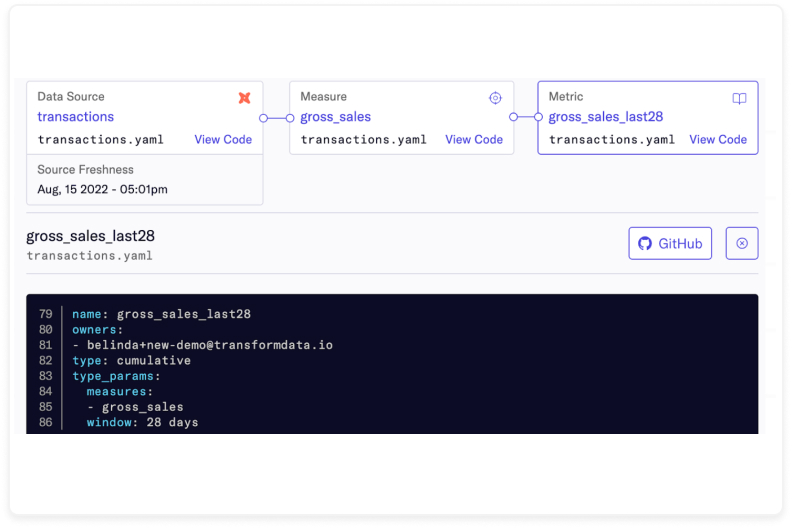Image resolution: width=792 pixels, height=528 pixels.
Task: Click the connector node between gross_sales and gross_sales_last28
Action: click(x=526, y=117)
